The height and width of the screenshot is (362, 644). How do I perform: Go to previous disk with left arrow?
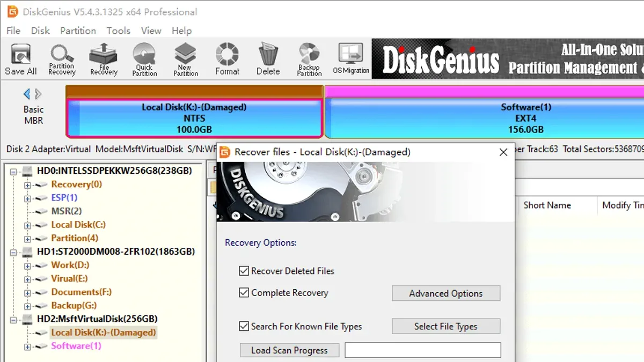26,94
